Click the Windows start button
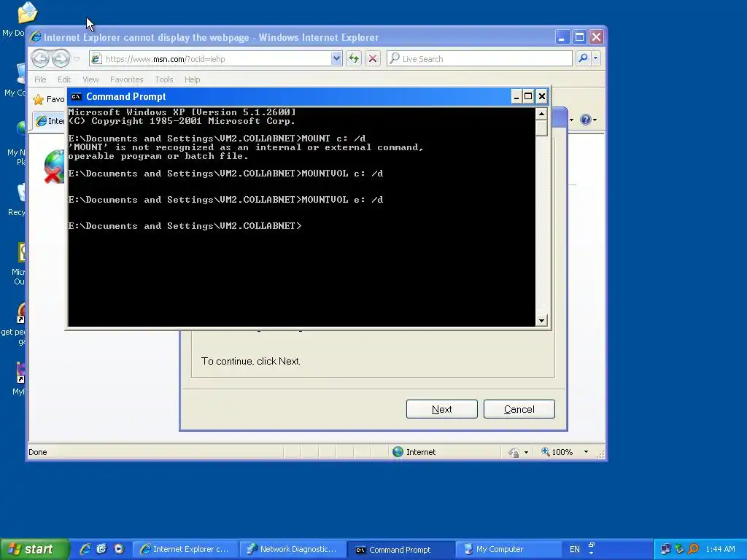 click(34, 550)
